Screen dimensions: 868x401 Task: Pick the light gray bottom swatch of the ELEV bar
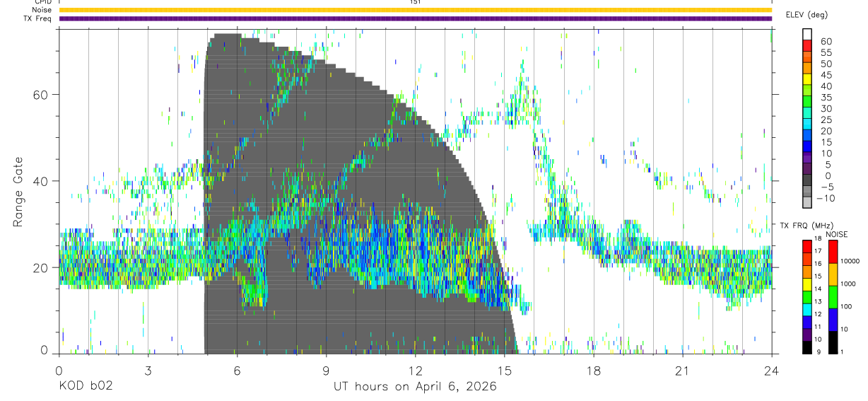tap(807, 203)
